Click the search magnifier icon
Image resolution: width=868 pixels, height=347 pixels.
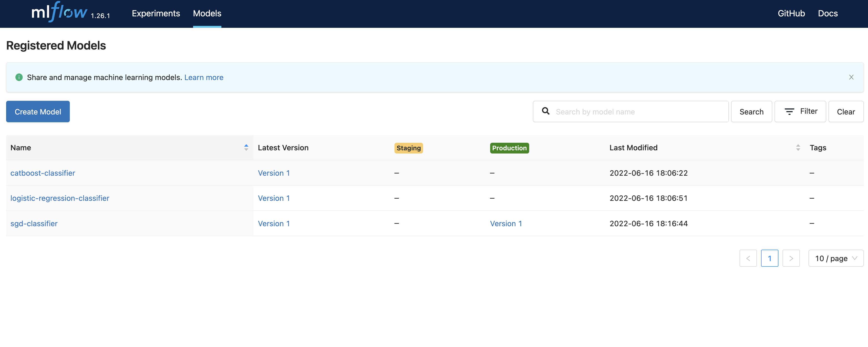click(x=546, y=111)
